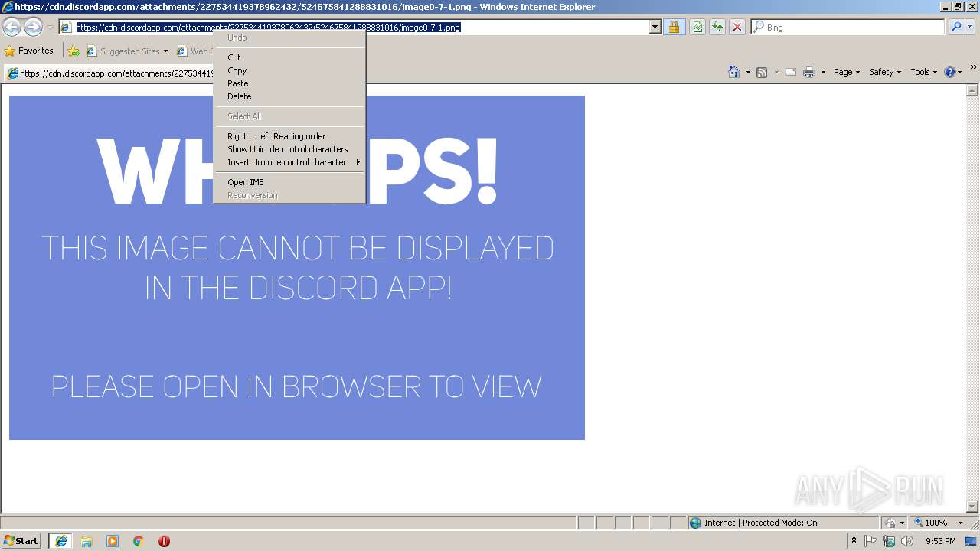The width and height of the screenshot is (980, 551).
Task: Click Internet Explorer taskbar icon
Action: coord(60,541)
